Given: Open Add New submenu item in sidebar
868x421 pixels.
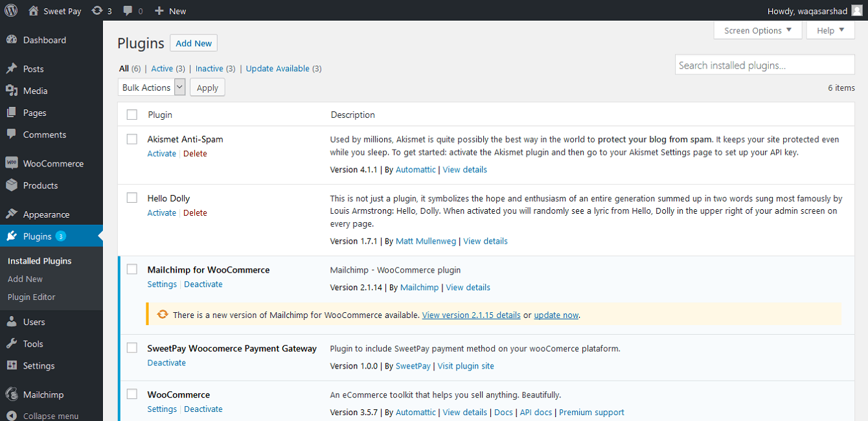Looking at the screenshot, I should coord(25,279).
